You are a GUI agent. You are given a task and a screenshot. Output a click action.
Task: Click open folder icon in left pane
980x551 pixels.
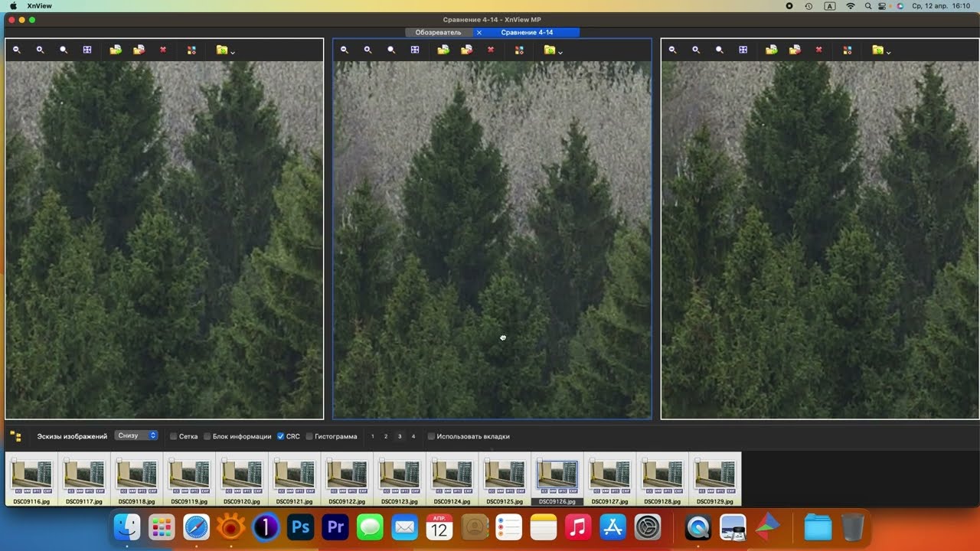pos(222,50)
